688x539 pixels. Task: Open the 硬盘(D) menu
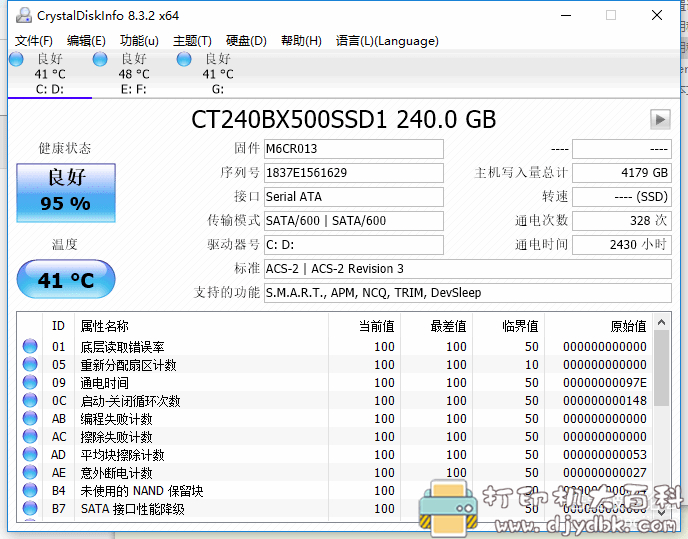pos(246,41)
